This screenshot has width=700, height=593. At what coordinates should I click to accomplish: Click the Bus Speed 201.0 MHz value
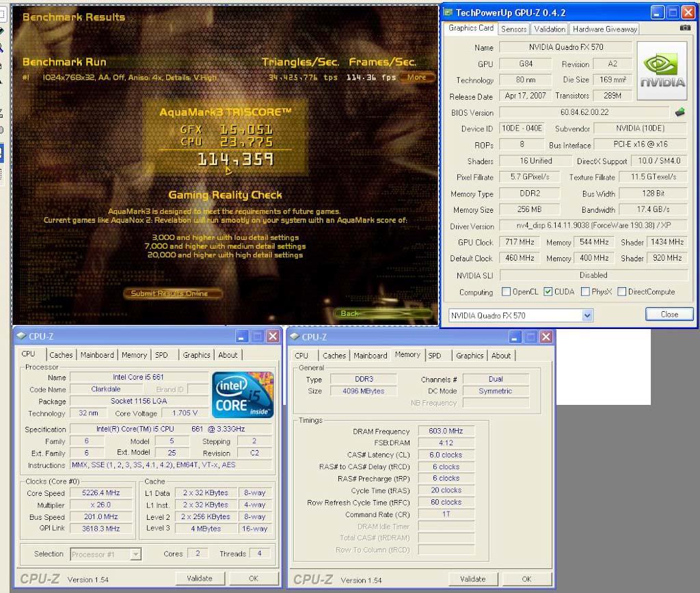(101, 516)
